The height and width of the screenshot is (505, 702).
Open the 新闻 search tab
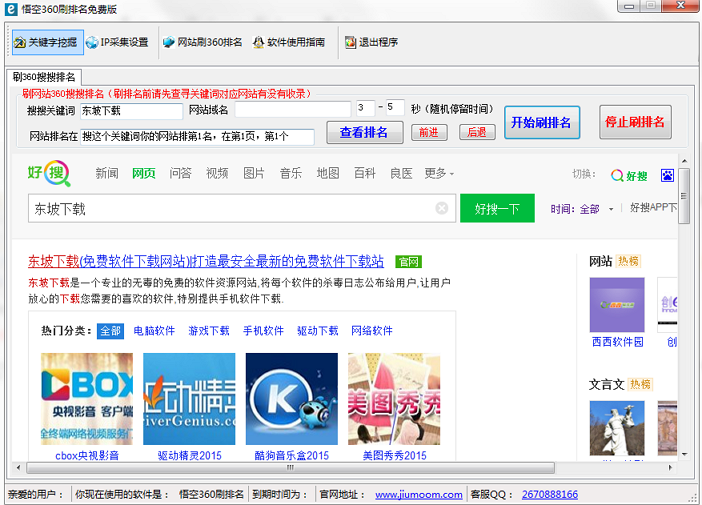[x=107, y=173]
